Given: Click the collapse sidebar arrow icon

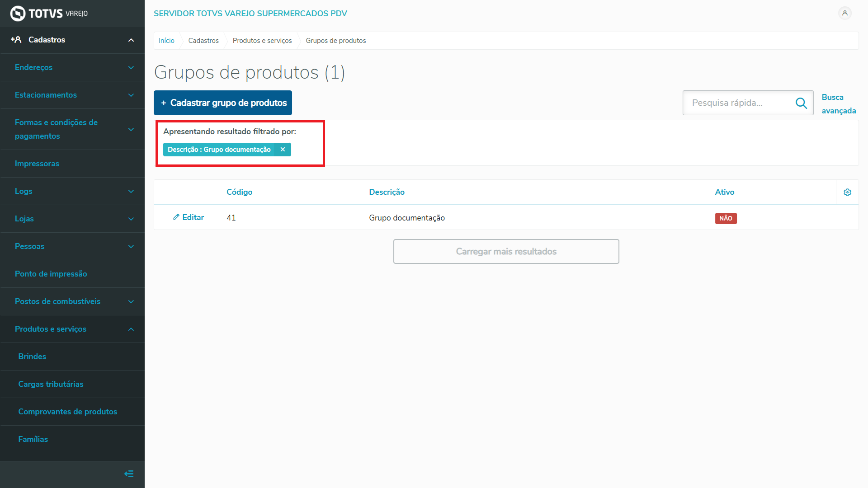Looking at the screenshot, I should pyautogui.click(x=129, y=474).
